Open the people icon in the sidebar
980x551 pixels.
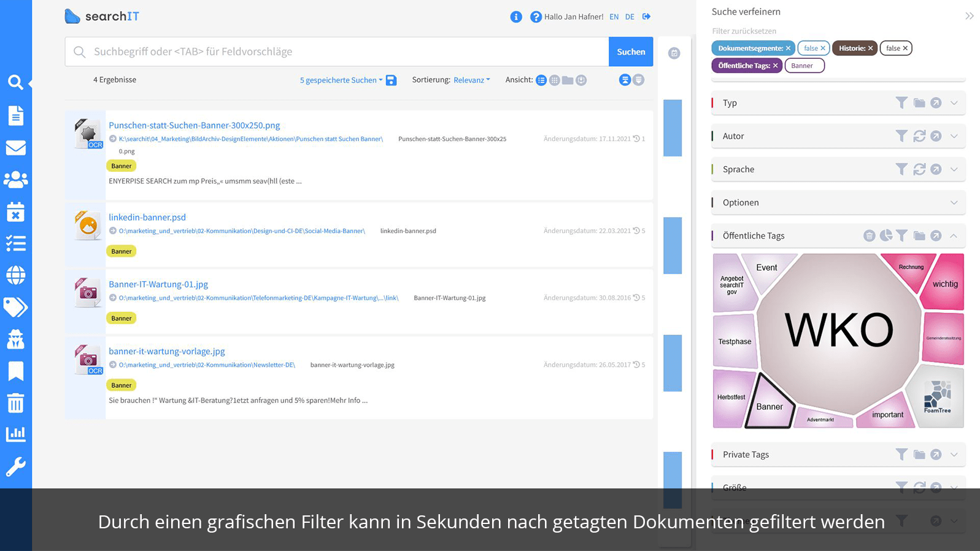point(15,180)
